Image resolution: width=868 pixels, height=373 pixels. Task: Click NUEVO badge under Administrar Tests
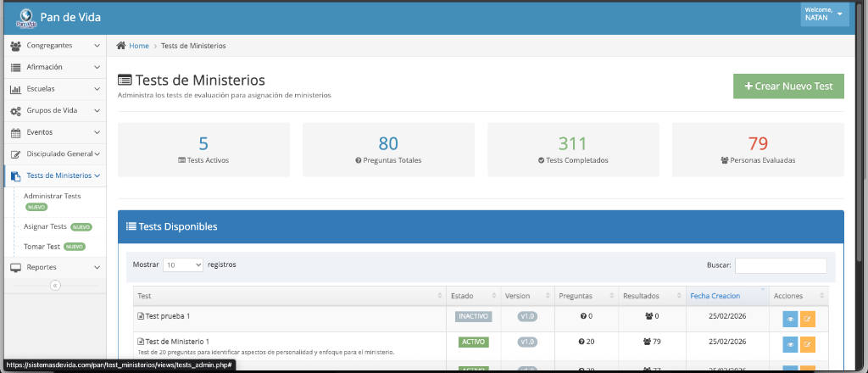[36, 207]
